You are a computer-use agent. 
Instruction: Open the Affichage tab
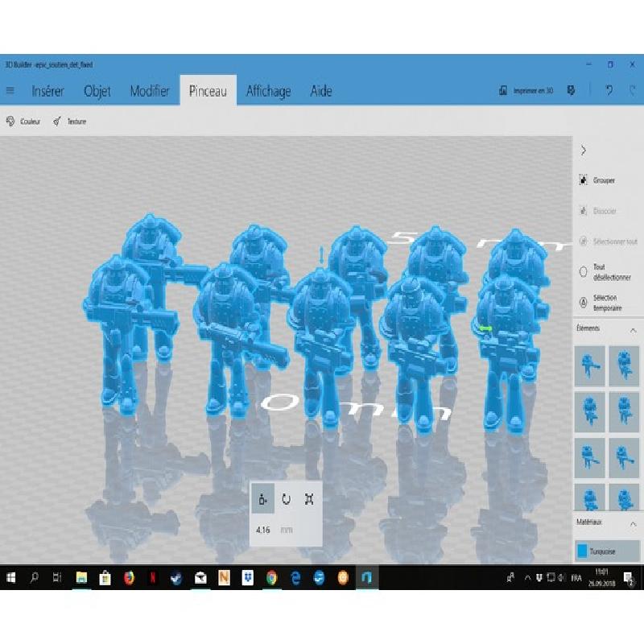coord(268,91)
